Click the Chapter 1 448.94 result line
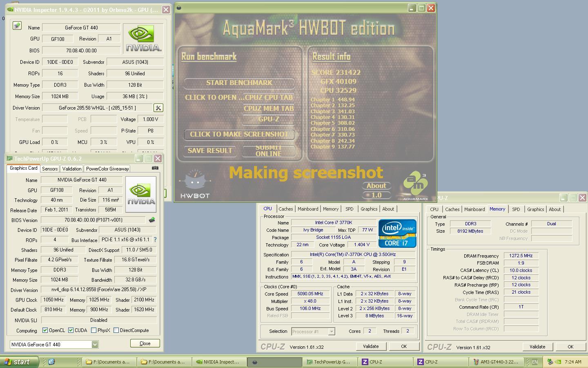This screenshot has width=588, height=368. [x=332, y=99]
